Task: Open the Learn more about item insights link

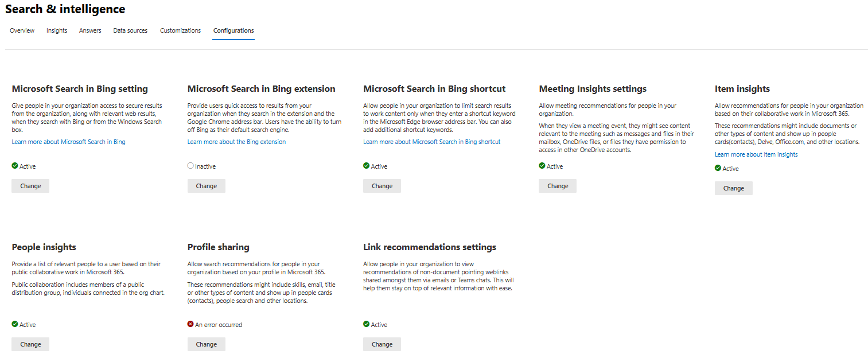Action: (x=756, y=154)
